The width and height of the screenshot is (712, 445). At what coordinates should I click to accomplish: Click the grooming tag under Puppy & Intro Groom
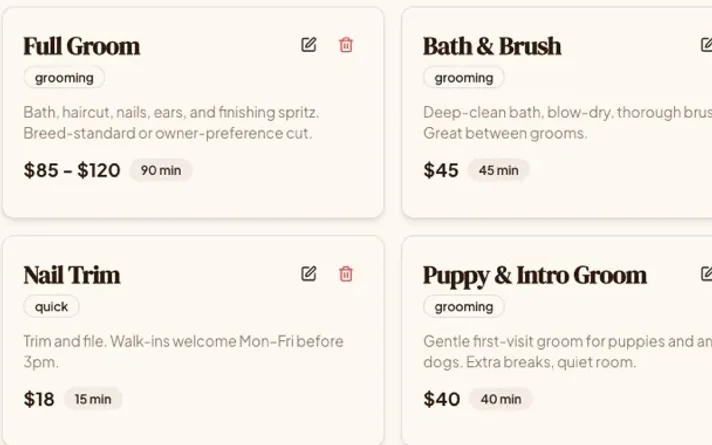pyautogui.click(x=464, y=307)
